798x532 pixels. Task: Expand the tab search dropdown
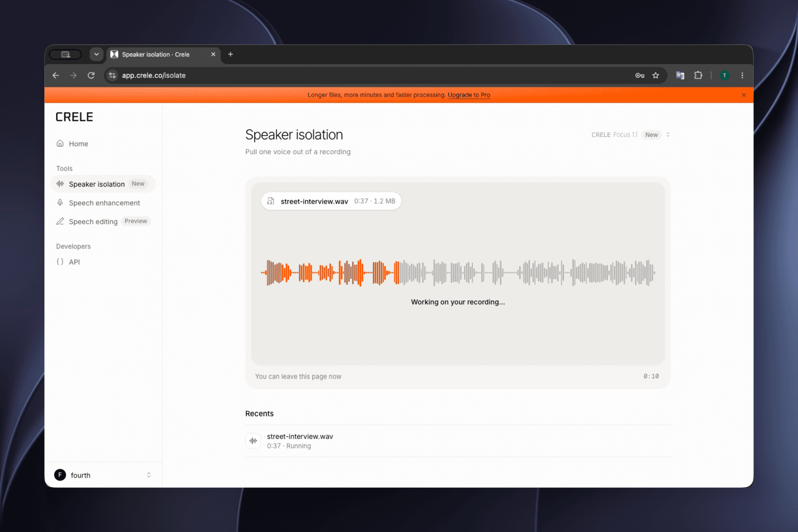(x=96, y=54)
